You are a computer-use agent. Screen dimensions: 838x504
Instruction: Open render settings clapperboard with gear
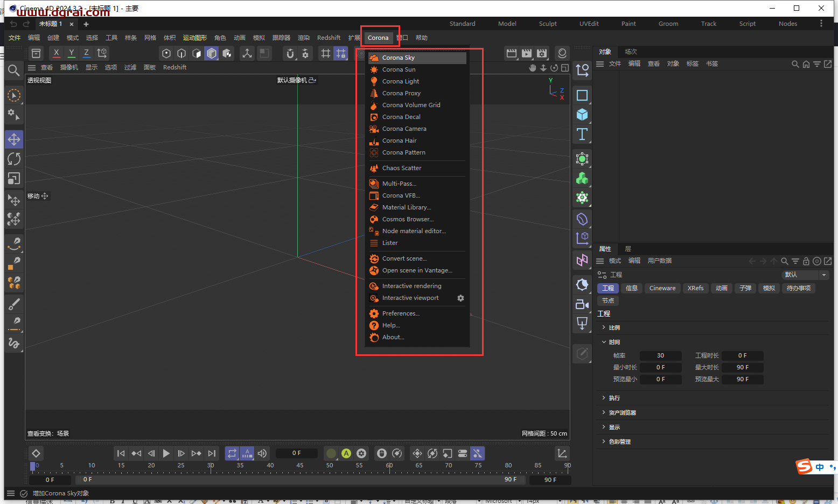pos(542,53)
